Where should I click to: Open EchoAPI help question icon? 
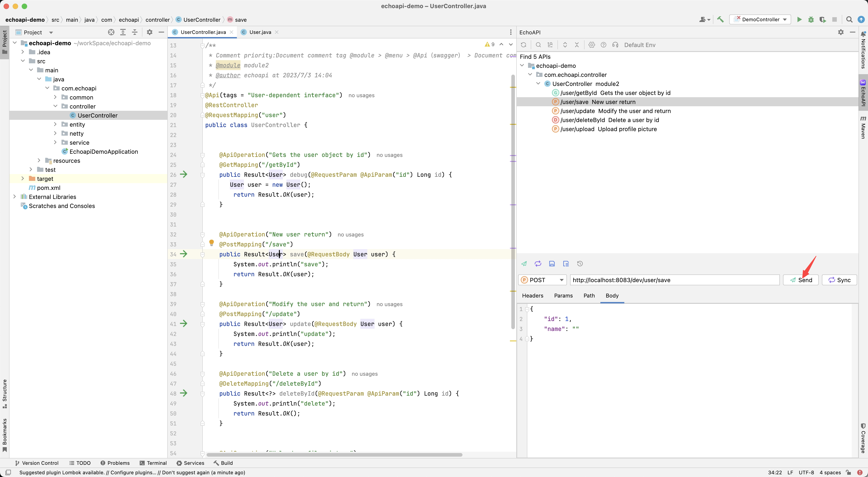click(x=603, y=45)
